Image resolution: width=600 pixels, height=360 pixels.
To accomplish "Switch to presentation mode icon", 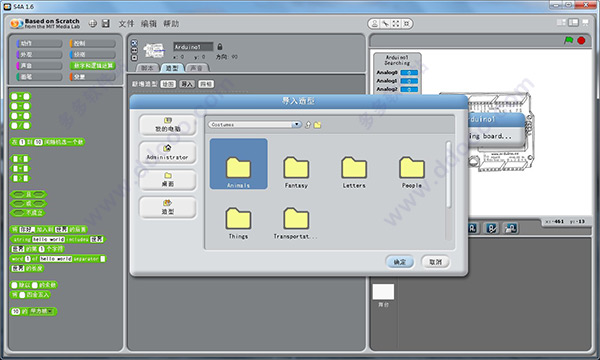I will click(x=585, y=23).
